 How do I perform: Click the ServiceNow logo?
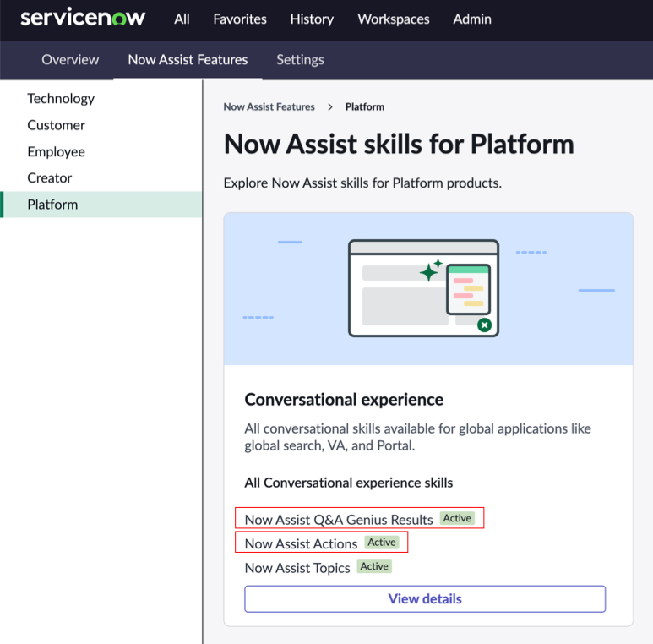83,18
